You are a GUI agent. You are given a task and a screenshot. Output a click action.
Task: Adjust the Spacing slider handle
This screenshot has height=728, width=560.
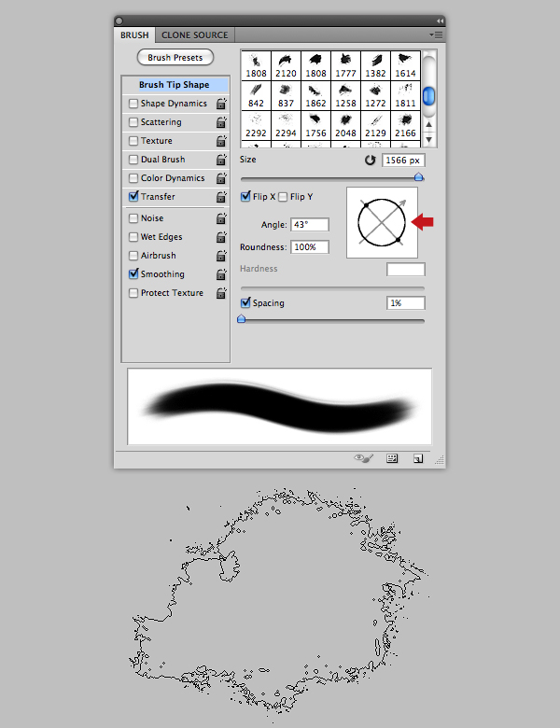242,319
